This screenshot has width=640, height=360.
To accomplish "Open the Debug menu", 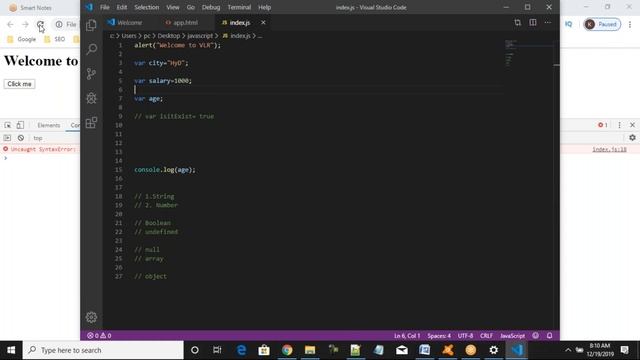I will point(211,7).
